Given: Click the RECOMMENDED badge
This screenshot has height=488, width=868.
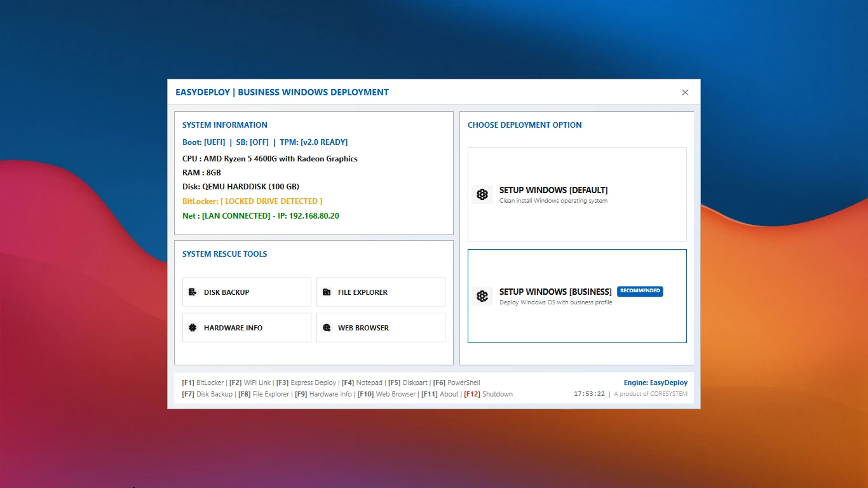Looking at the screenshot, I should pyautogui.click(x=640, y=291).
